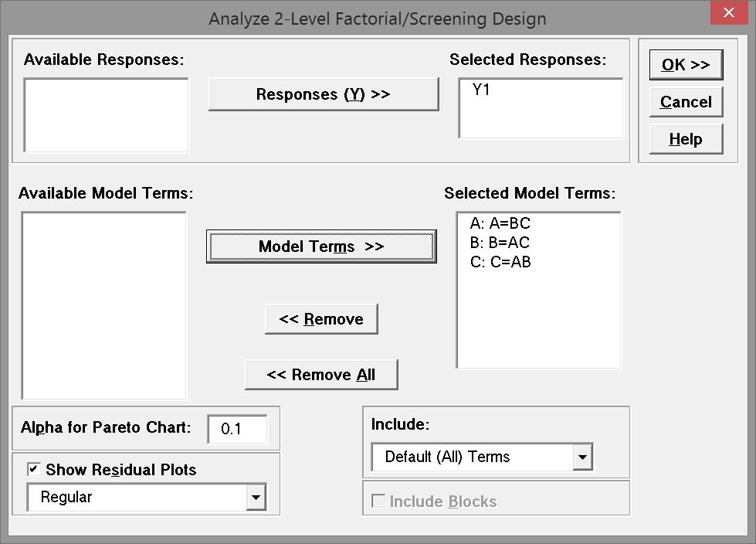This screenshot has height=544, width=756.
Task: Open Help for this dialog
Action: pyautogui.click(x=685, y=139)
